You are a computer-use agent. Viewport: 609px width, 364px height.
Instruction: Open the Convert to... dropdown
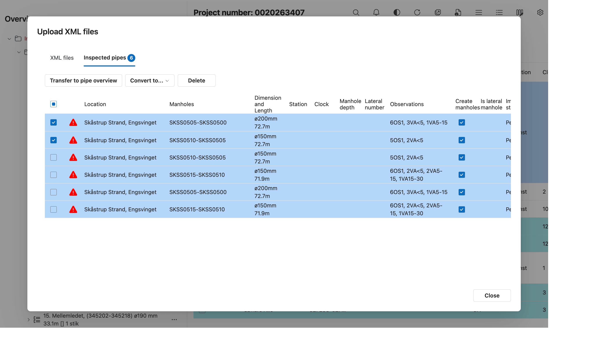pos(150,80)
